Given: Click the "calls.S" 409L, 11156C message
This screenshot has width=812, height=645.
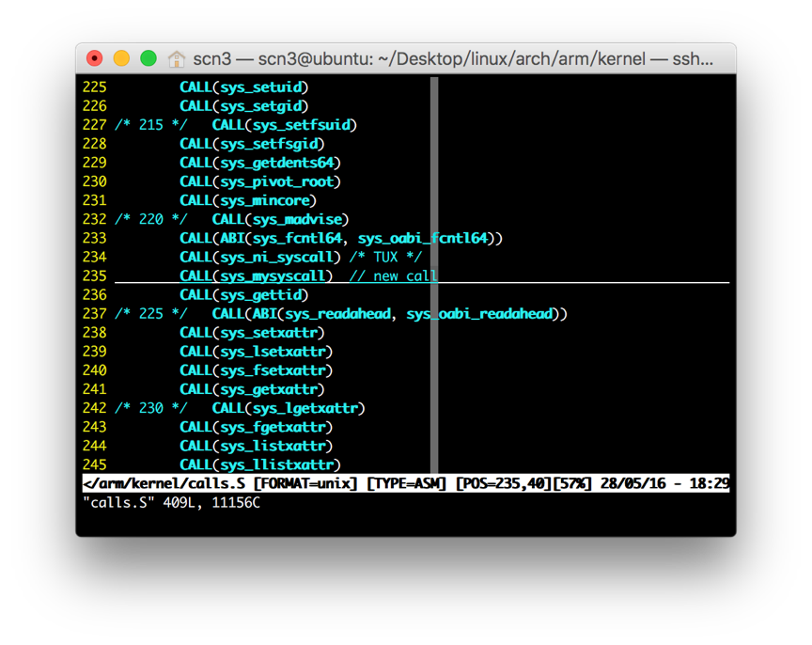Looking at the screenshot, I should click(x=171, y=503).
